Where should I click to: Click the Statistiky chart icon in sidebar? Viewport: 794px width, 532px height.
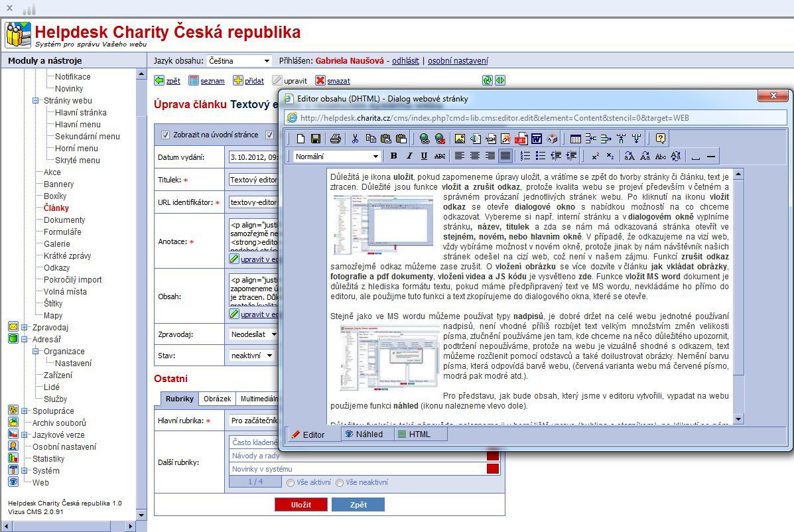[x=13, y=458]
